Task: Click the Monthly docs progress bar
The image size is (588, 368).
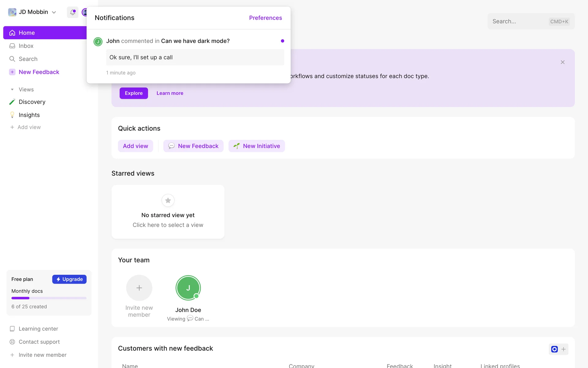Action: click(x=49, y=298)
